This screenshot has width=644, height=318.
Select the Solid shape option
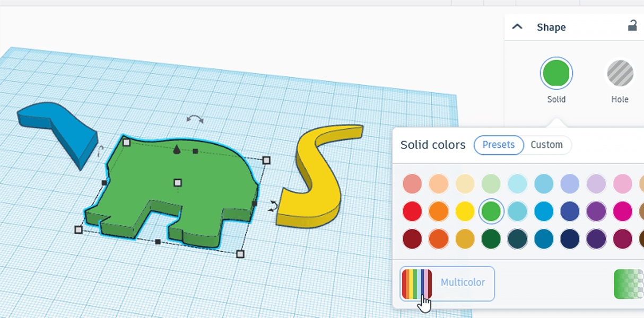[556, 74]
